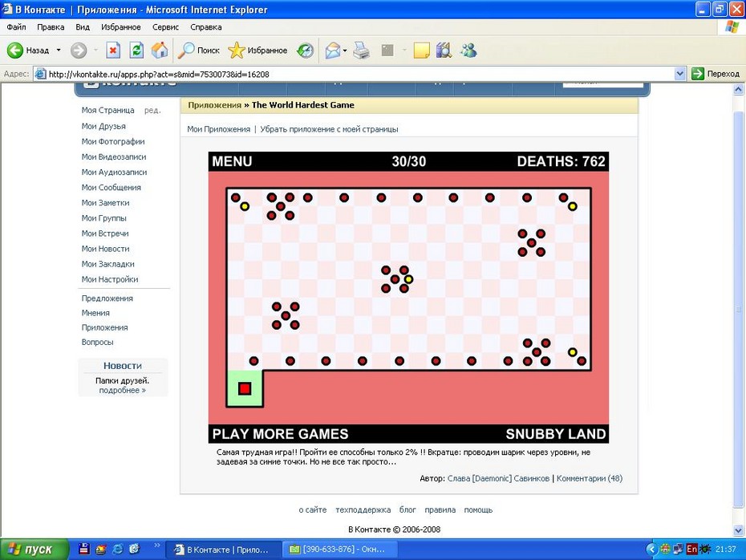The width and height of the screenshot is (746, 560).
Task: Open Мои Друзья sidebar link
Action: coord(103,126)
